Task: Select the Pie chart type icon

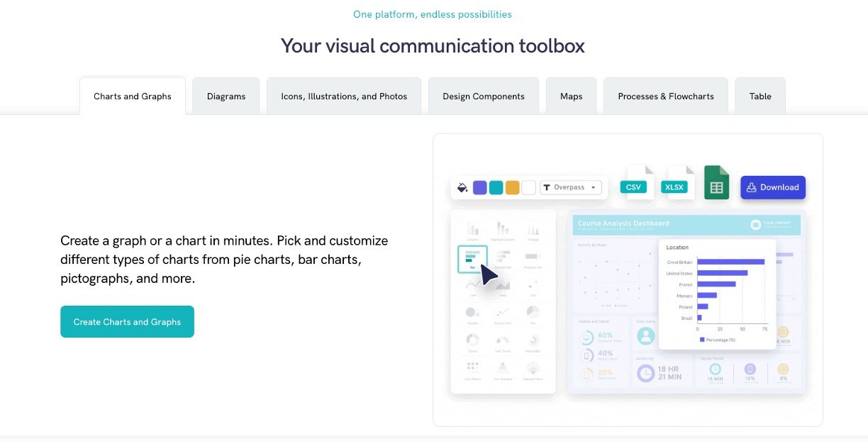Action: coord(533,313)
